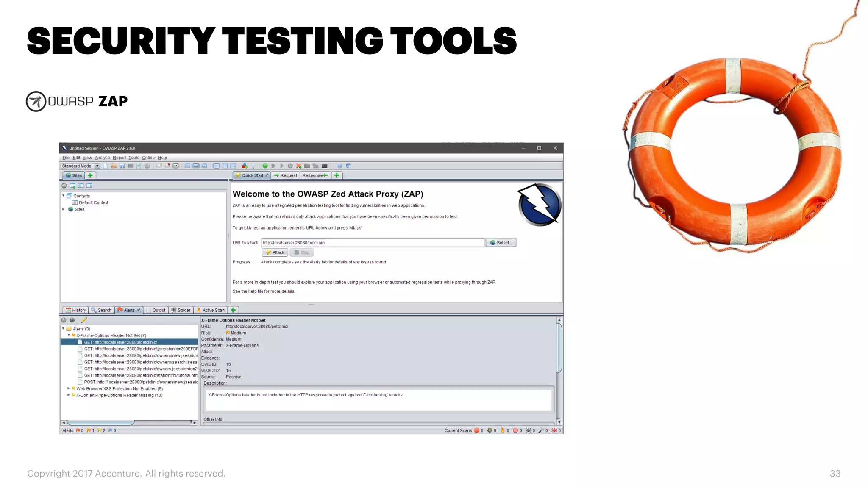Click the Persist Session floppy disk icon
The width and height of the screenshot is (868, 488).
122,166
